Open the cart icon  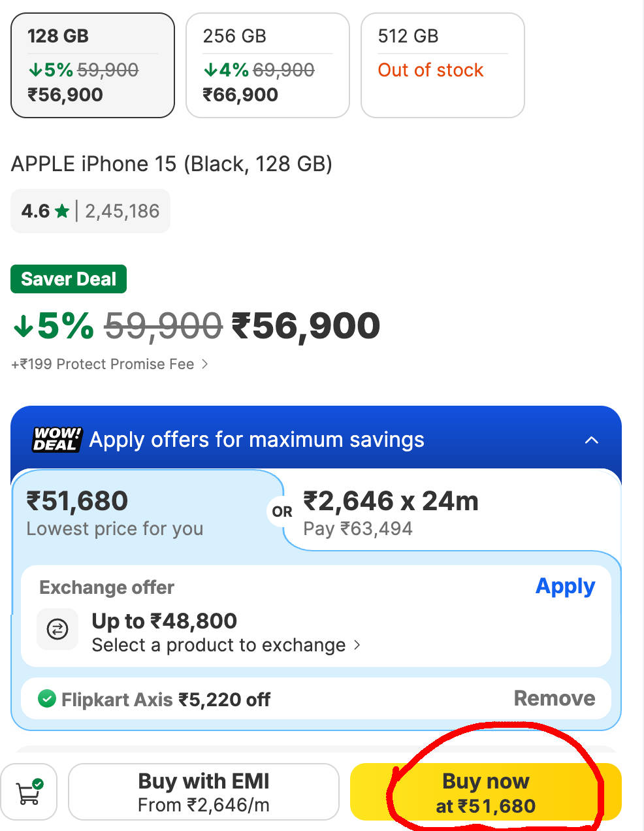pos(29,792)
